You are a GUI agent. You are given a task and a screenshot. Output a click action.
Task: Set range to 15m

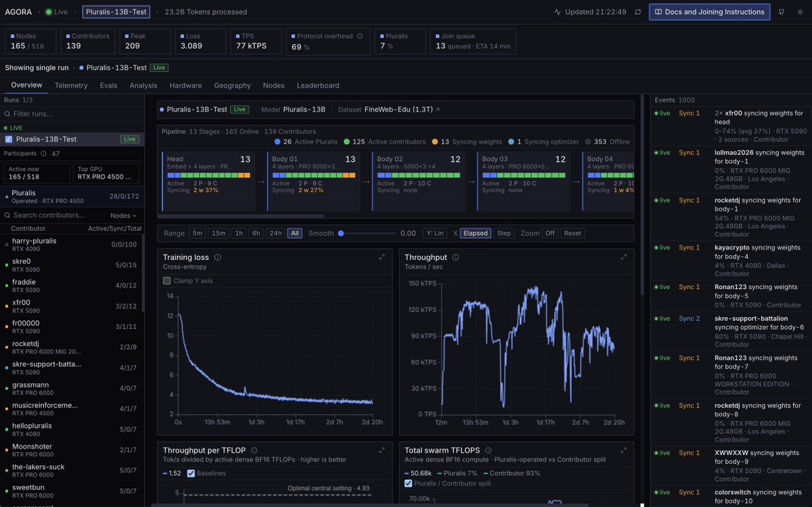coord(219,233)
